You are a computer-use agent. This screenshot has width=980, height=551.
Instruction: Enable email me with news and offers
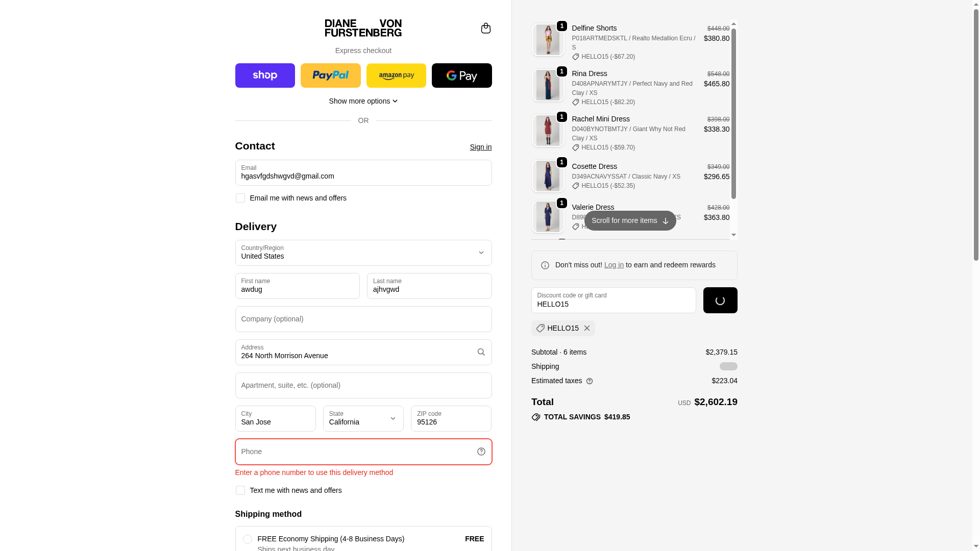[x=240, y=198]
